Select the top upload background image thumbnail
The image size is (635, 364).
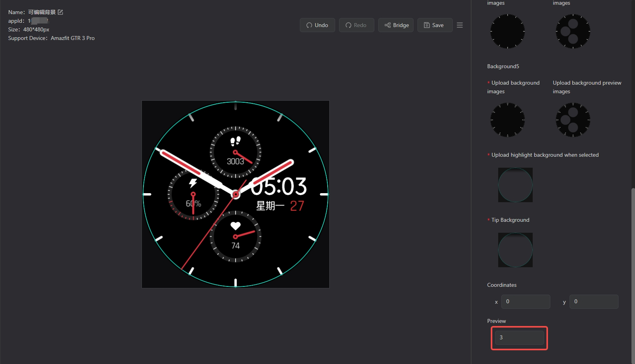(507, 31)
